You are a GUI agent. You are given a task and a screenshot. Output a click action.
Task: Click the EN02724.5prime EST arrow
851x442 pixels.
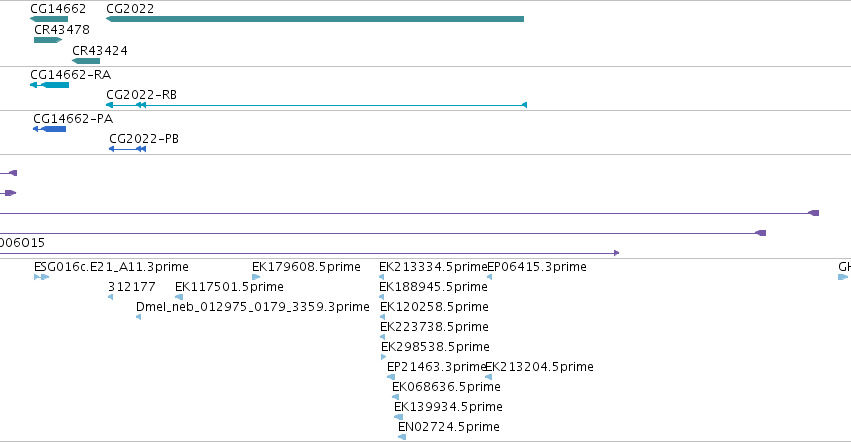402,437
